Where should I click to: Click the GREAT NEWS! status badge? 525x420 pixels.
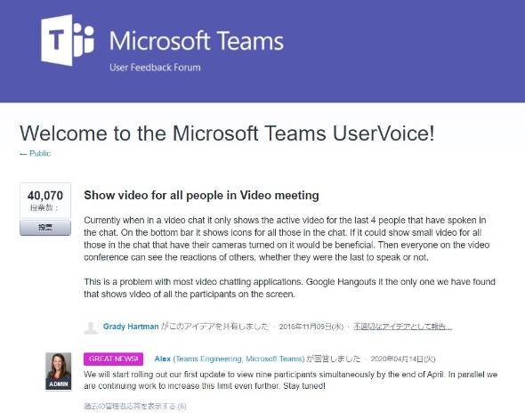[114, 359]
